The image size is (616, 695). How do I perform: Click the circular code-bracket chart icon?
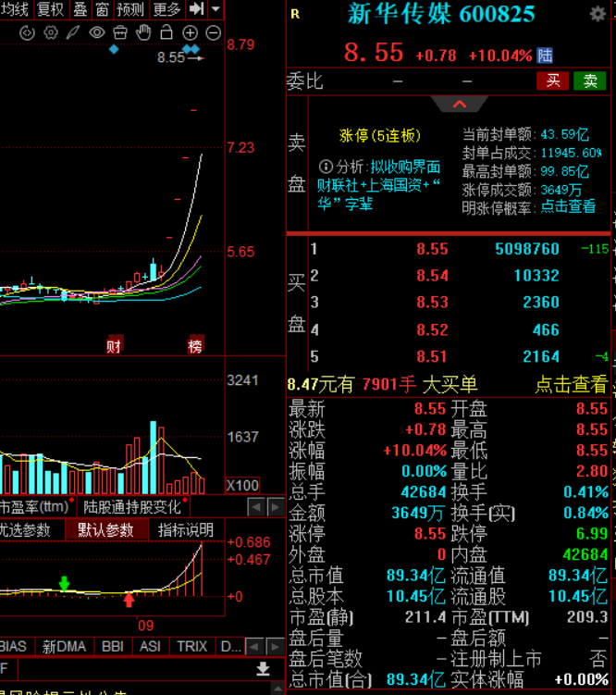(x=27, y=32)
